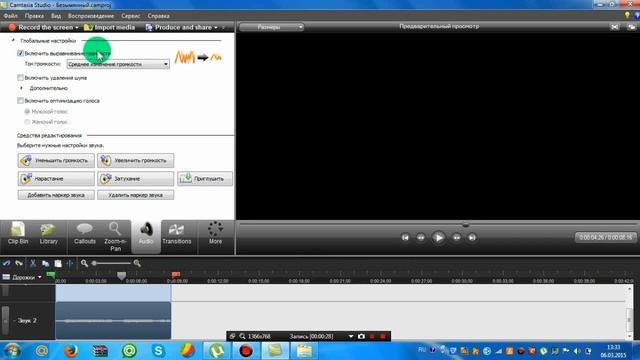Apply the Нарастание fade-in button
Image resolution: width=640 pixels, height=360 pixels.
click(56, 178)
